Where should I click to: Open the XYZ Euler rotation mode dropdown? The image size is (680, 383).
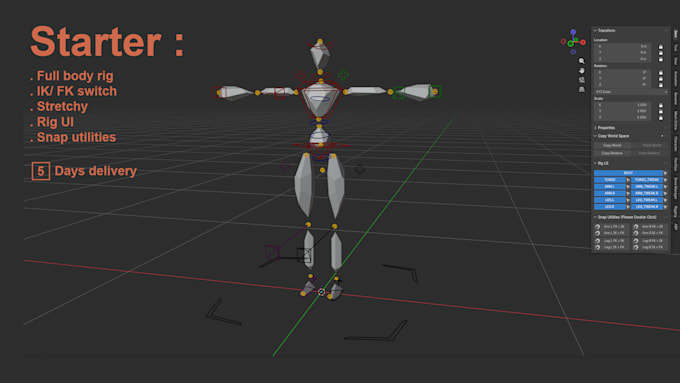[x=631, y=92]
